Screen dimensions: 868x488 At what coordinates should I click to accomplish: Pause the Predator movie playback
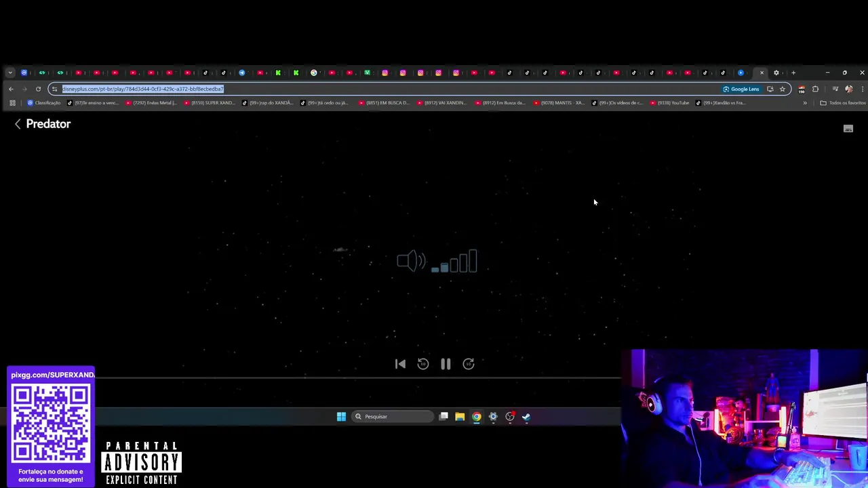tap(446, 364)
